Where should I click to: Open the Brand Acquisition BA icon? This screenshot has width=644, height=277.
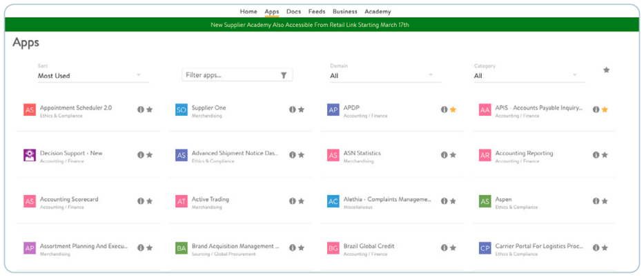tap(182, 248)
